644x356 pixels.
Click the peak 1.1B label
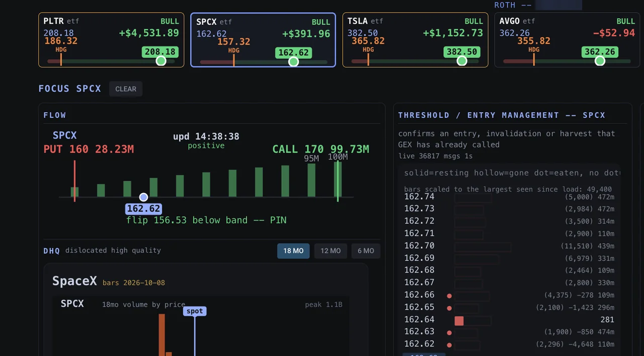pyautogui.click(x=324, y=305)
